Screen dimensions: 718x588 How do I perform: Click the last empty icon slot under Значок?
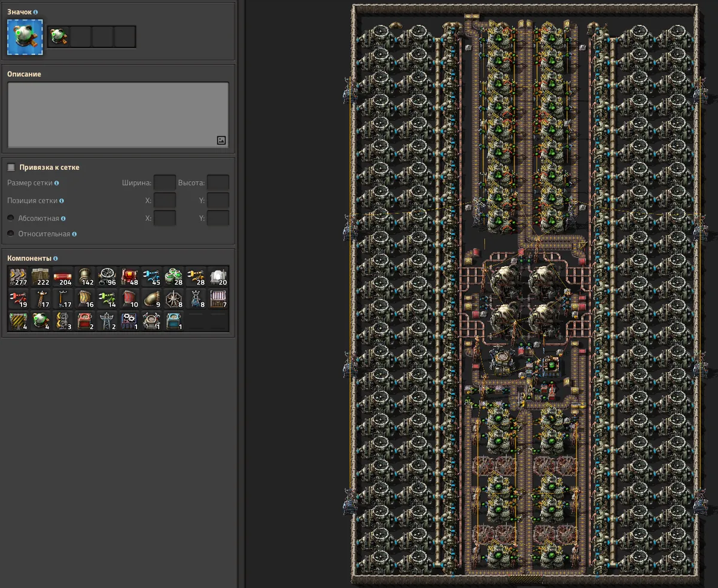coord(124,36)
